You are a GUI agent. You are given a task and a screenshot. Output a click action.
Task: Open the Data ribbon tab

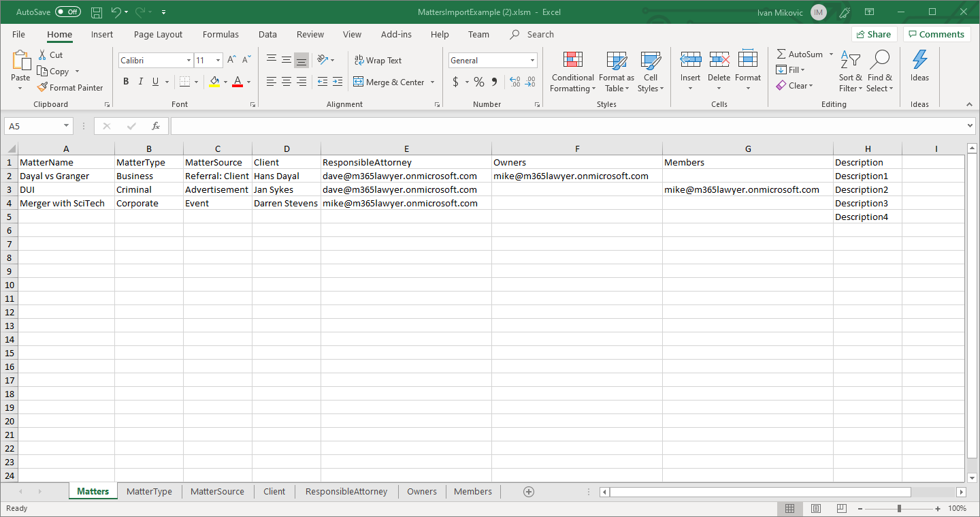coord(267,34)
